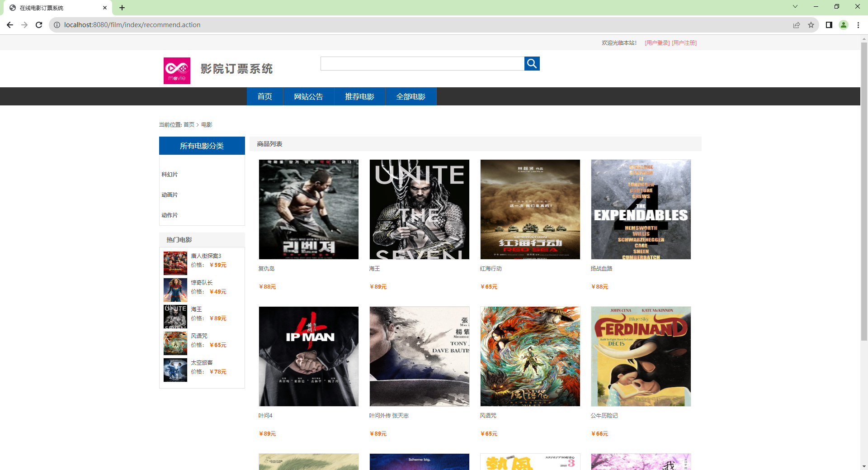Click inside the movie search box
Screen dimensions: 868x470
click(422, 64)
